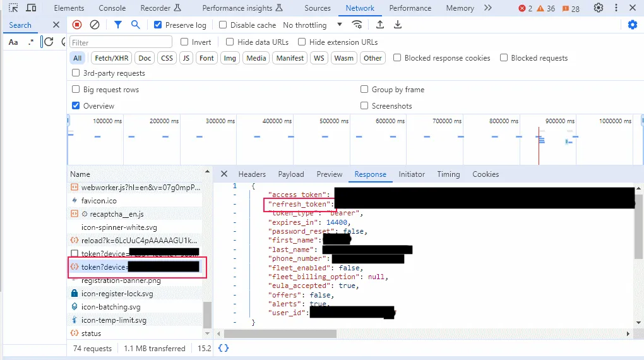This screenshot has width=644, height=360.
Task: Click the request list vertical scrollbar
Action: click(208, 316)
